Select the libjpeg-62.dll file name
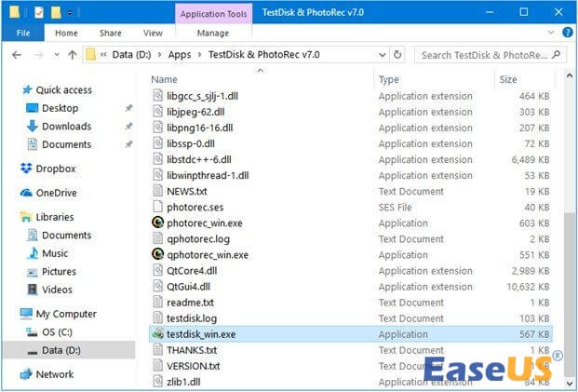This screenshot has height=392, width=578. (x=195, y=112)
